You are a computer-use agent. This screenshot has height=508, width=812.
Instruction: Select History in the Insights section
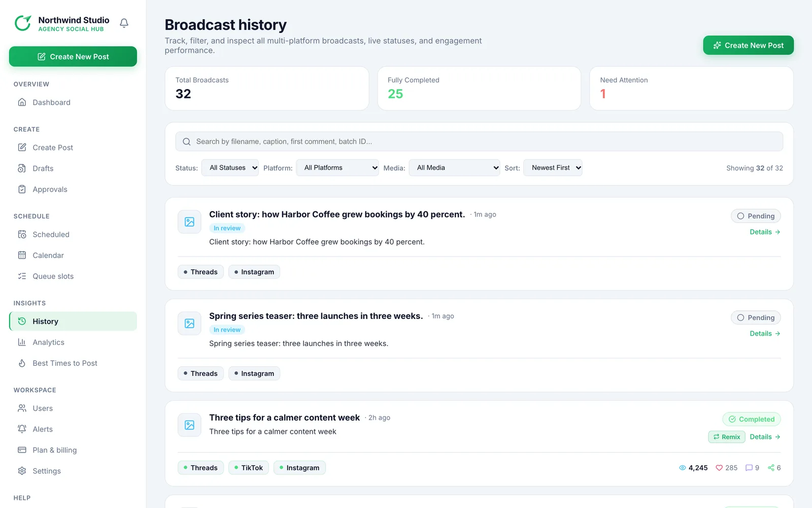pyautogui.click(x=73, y=321)
